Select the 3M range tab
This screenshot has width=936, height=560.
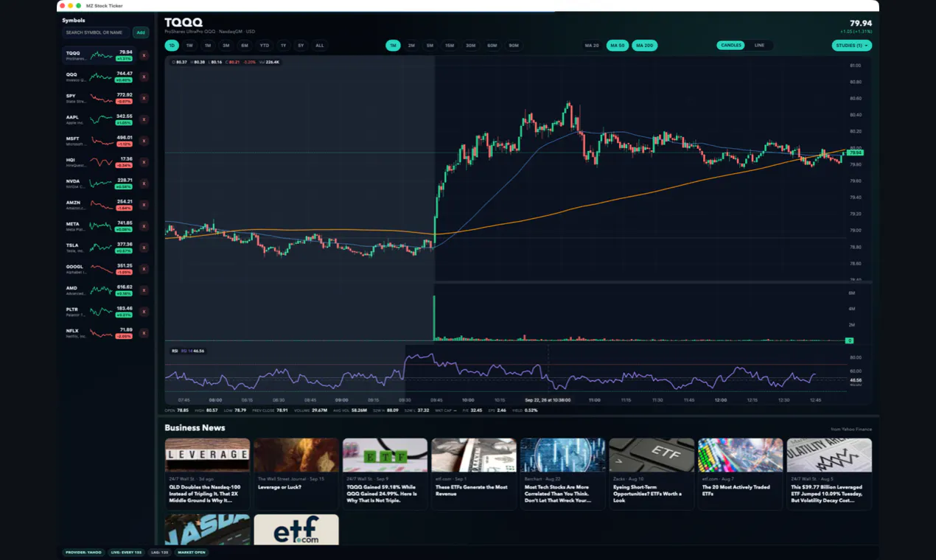coord(226,46)
